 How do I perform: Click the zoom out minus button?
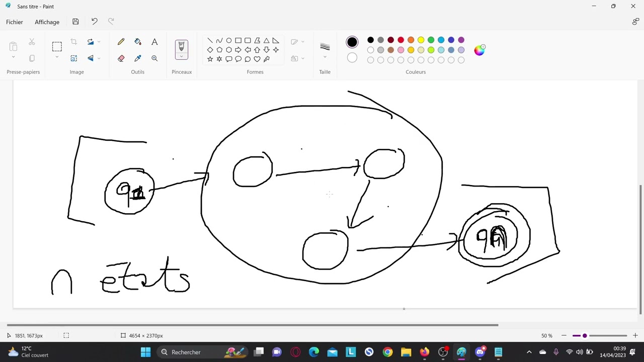click(x=563, y=335)
